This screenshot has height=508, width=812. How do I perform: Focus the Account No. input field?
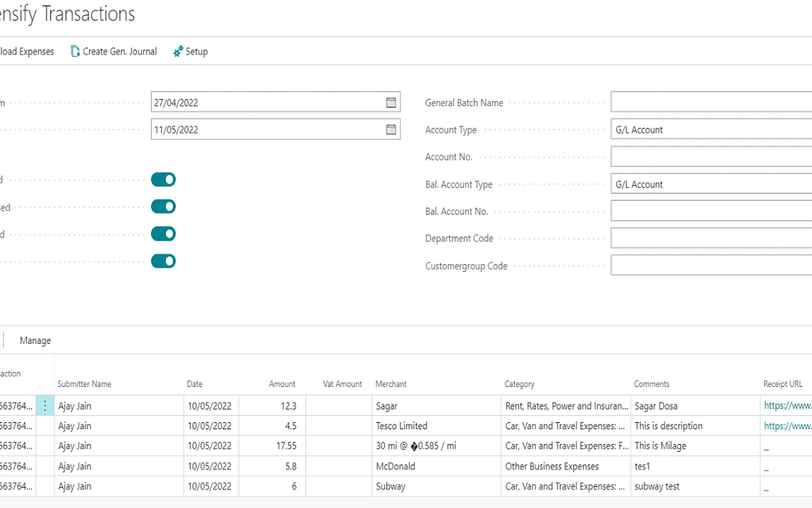point(712,156)
